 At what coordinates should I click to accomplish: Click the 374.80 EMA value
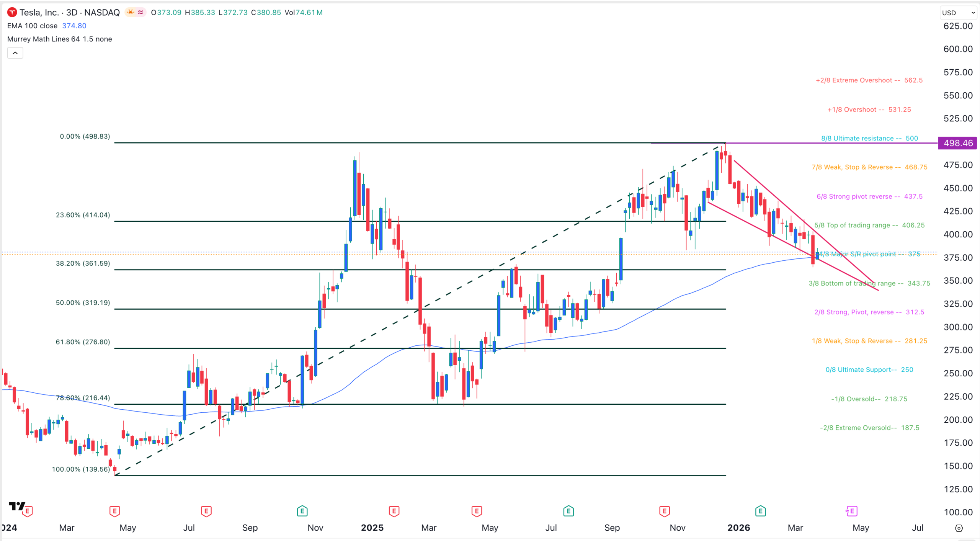point(74,26)
